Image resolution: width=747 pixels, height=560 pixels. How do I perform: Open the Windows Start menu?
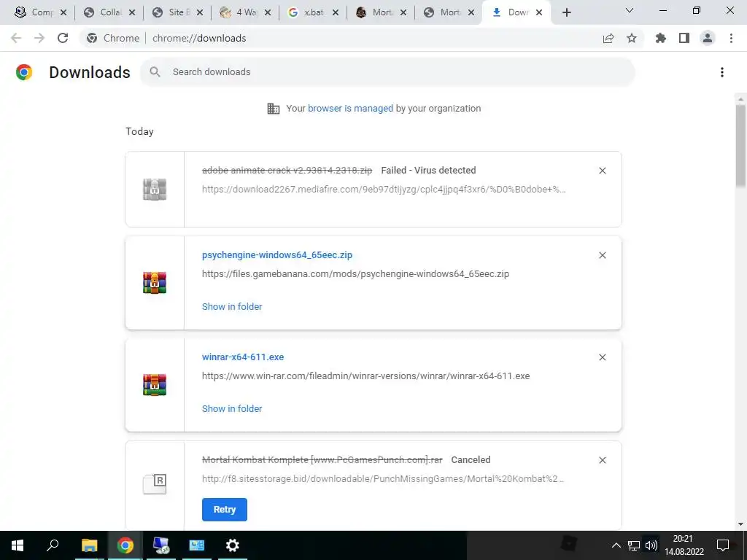coord(18,545)
